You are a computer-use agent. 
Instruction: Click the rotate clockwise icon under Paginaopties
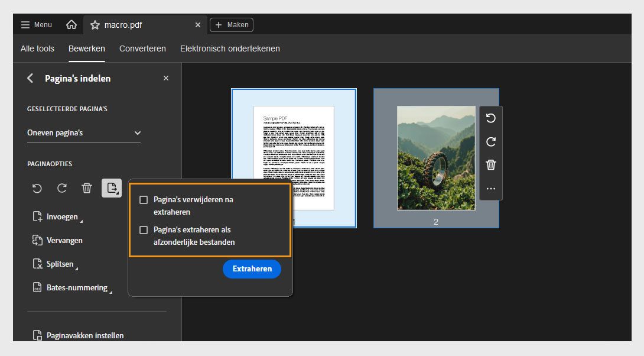coord(62,188)
